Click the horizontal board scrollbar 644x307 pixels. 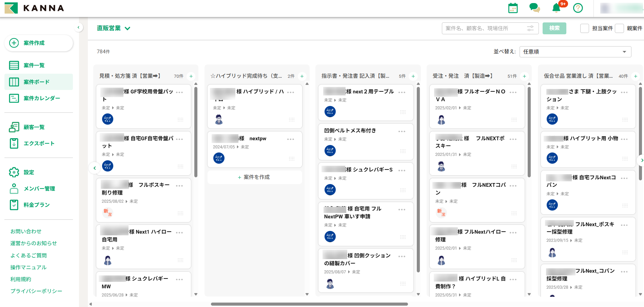309,304
